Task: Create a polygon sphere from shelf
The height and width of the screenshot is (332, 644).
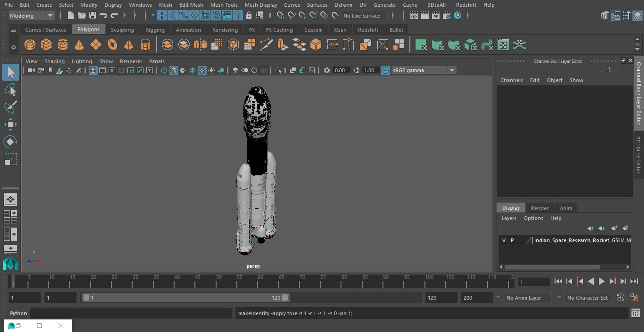Action: 30,45
